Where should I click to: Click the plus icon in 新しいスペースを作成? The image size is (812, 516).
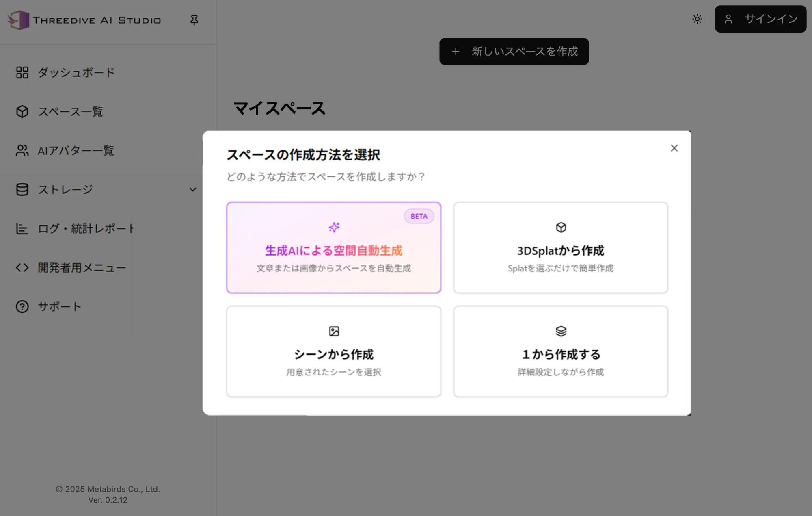click(456, 52)
